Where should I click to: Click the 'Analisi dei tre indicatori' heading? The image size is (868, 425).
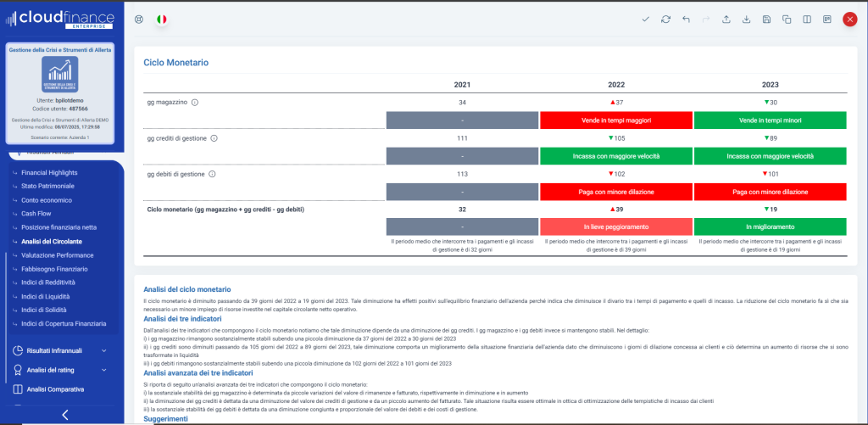click(183, 319)
